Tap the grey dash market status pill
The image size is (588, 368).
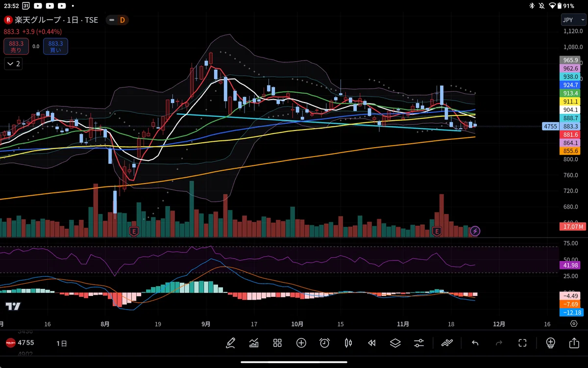click(x=112, y=20)
